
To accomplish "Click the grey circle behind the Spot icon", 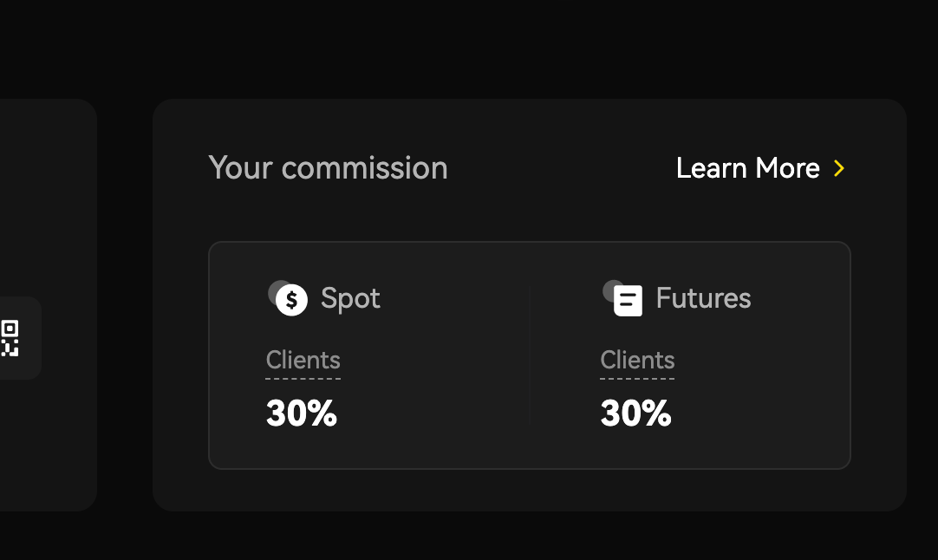I will click(x=275, y=289).
